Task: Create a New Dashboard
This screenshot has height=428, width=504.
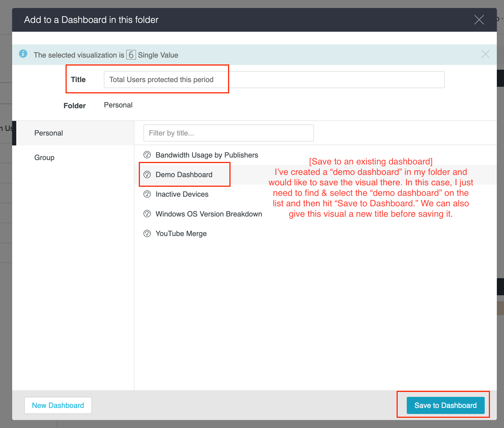Action: (x=58, y=405)
